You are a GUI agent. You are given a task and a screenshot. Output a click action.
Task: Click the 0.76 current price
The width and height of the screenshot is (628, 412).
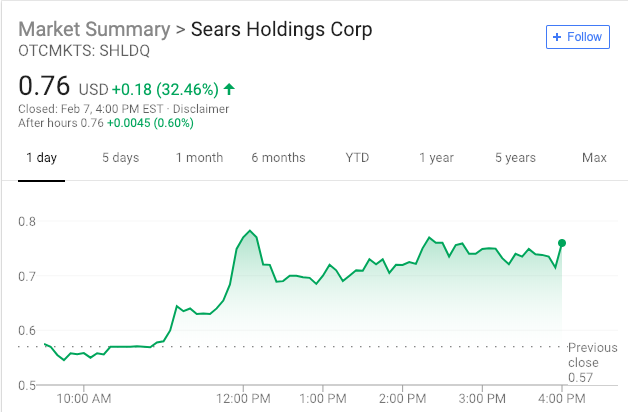[x=43, y=85]
